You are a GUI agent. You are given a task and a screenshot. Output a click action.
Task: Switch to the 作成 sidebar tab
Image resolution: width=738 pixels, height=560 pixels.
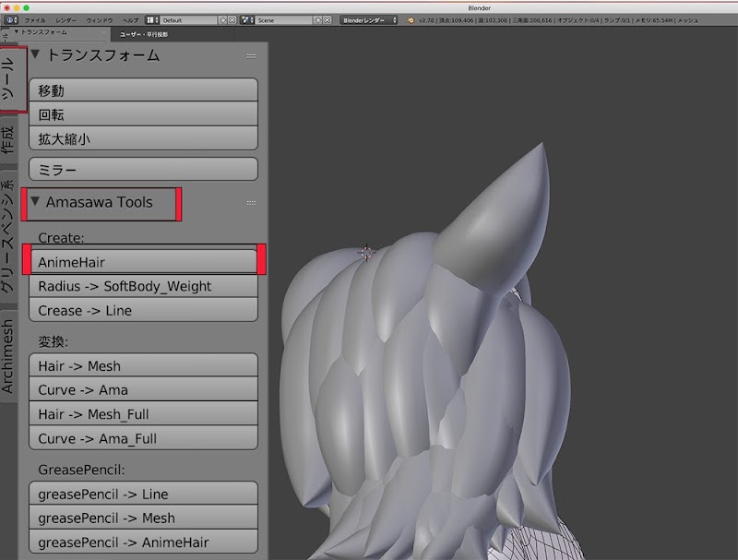(8, 139)
